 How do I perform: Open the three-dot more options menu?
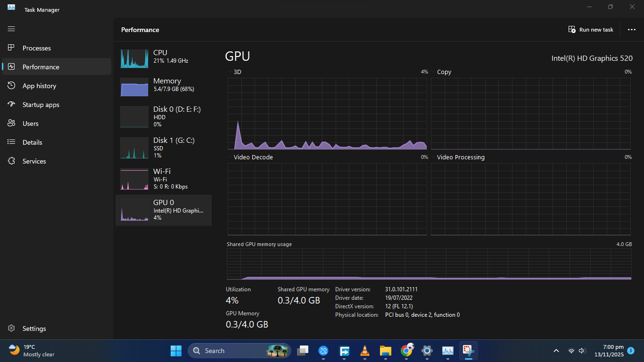pyautogui.click(x=632, y=30)
